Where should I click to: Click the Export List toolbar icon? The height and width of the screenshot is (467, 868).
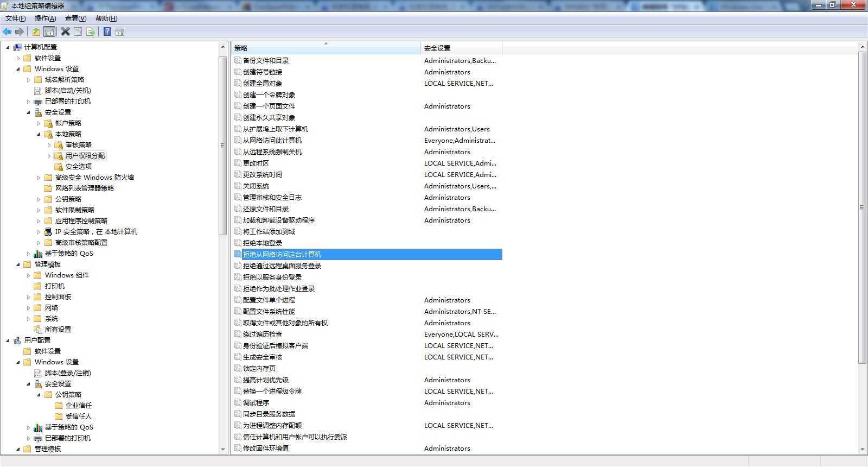click(x=91, y=32)
